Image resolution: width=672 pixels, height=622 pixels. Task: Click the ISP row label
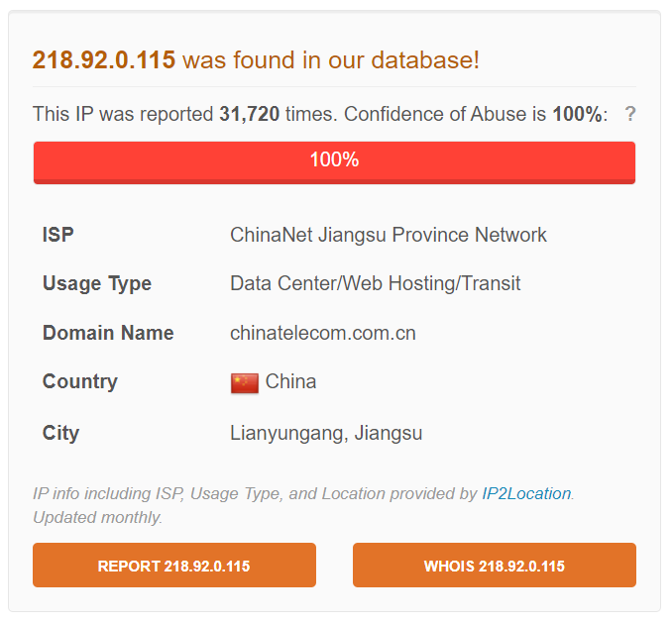click(58, 235)
